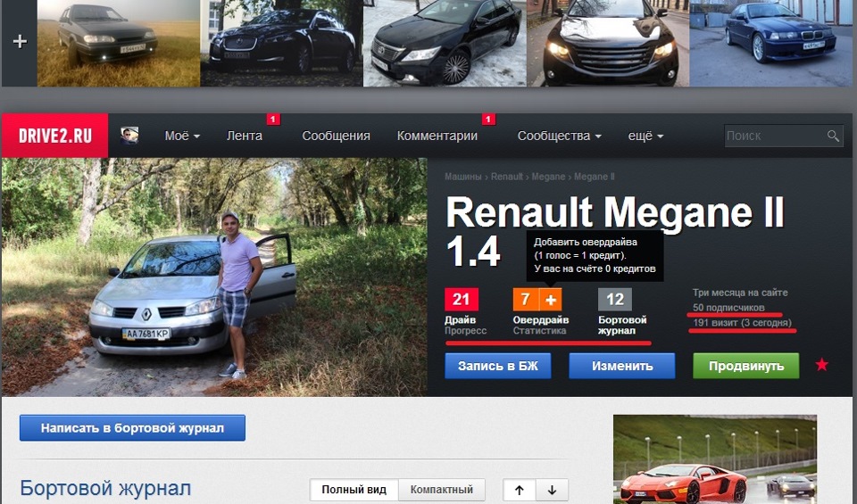Image resolution: width=857 pixels, height=504 pixels.
Task: Open the Megane II breadcrumb link
Action: tap(595, 177)
